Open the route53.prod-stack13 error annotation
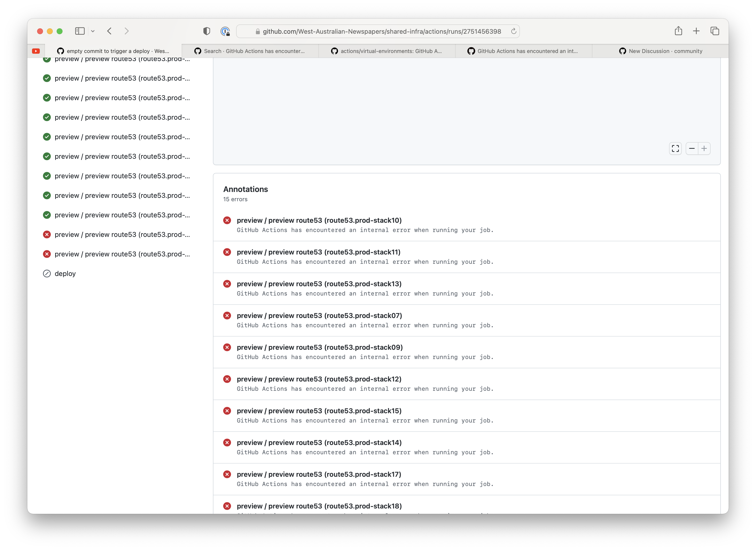This screenshot has width=756, height=550. point(319,284)
